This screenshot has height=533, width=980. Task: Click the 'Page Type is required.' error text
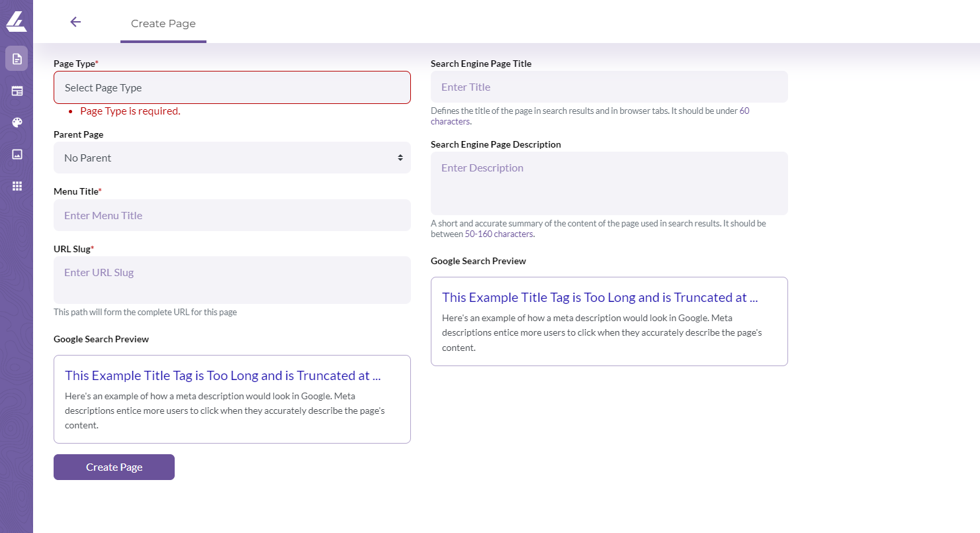[130, 111]
